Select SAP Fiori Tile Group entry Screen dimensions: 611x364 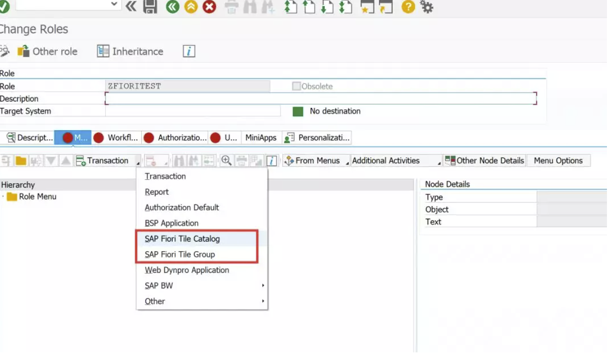click(202, 255)
